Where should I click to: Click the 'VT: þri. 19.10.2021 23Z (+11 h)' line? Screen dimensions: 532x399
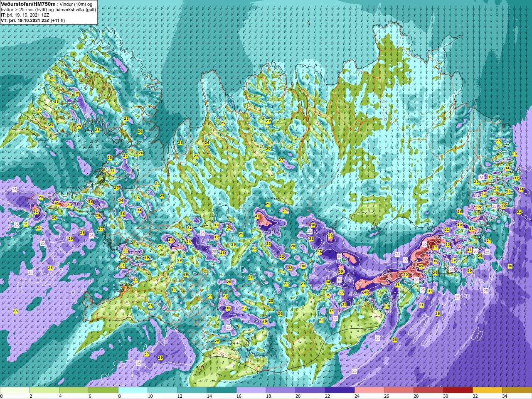click(33, 20)
